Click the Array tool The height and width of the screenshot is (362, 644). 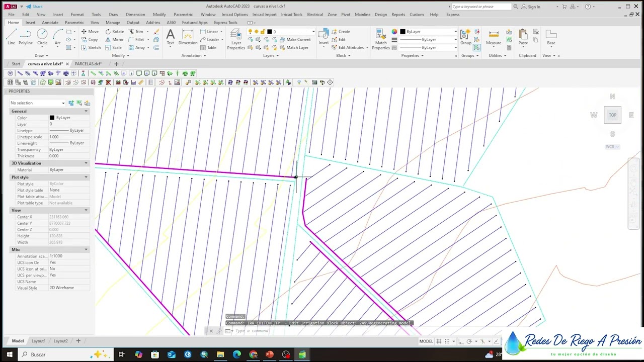(x=136, y=47)
